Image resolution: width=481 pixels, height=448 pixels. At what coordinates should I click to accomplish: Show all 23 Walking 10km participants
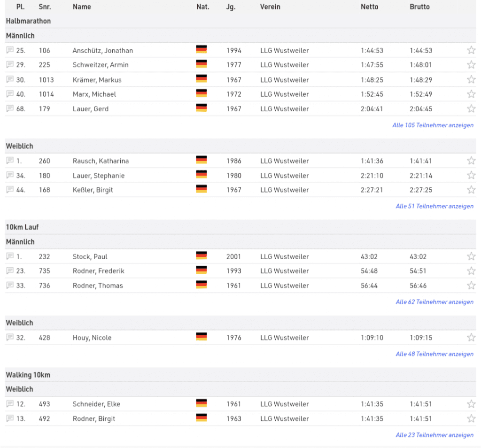pos(434,435)
